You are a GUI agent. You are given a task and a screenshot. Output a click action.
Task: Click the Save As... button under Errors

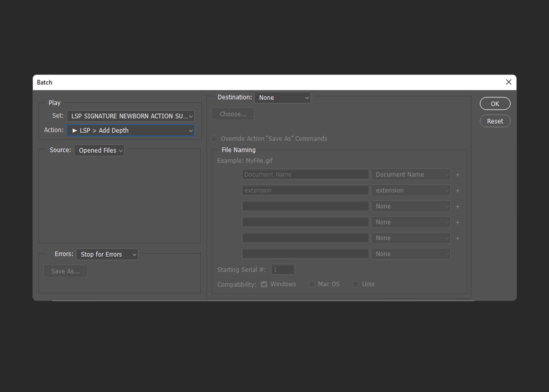pyautogui.click(x=66, y=271)
